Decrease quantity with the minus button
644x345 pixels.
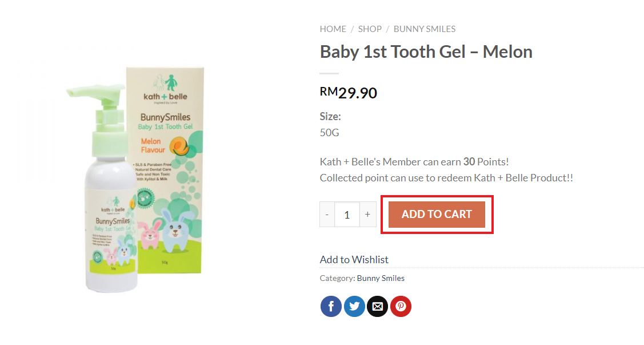coord(327,215)
